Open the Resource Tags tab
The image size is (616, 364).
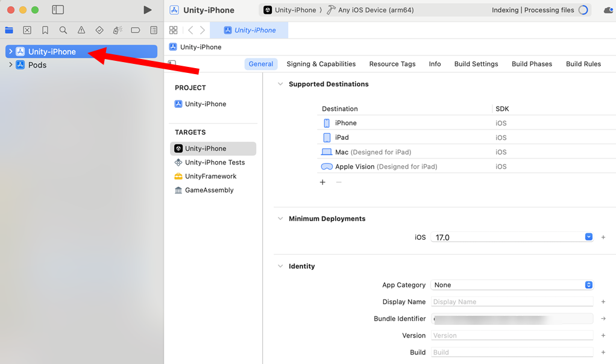click(x=392, y=64)
